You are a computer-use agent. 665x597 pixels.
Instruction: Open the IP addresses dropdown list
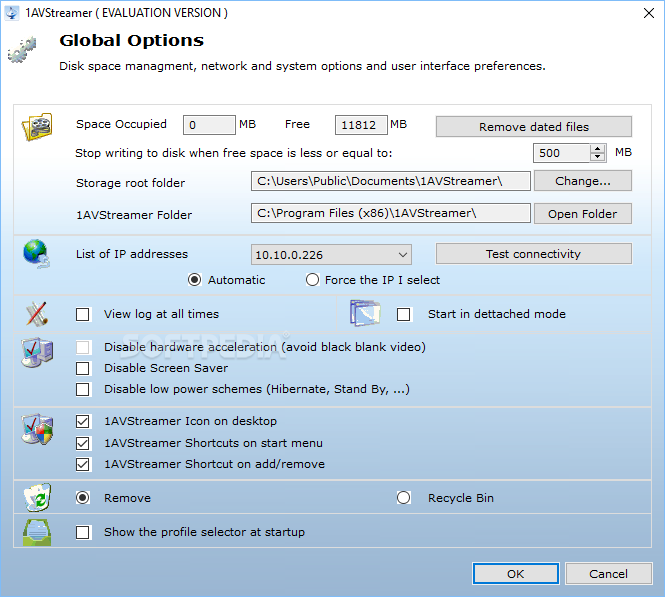click(331, 255)
